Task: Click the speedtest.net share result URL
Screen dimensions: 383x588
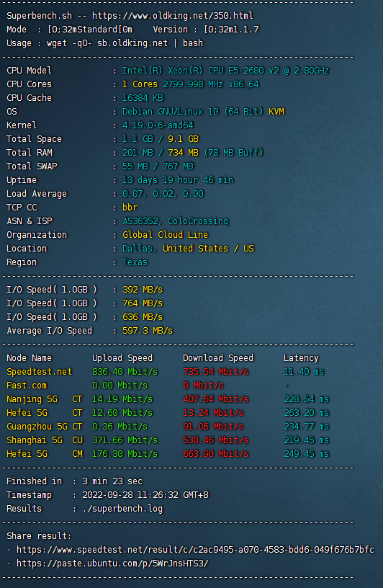Action: pos(195,550)
